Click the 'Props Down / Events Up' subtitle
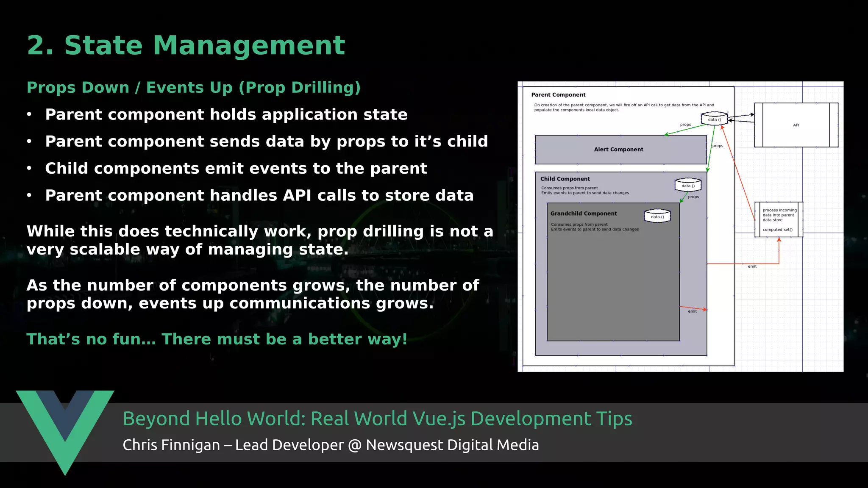The image size is (868, 488). pos(193,87)
